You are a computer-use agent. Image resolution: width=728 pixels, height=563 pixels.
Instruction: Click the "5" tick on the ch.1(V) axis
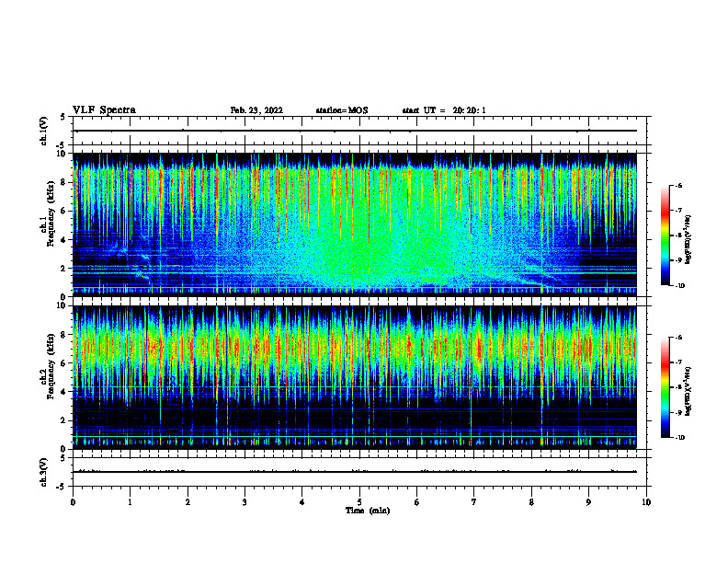[x=64, y=117]
